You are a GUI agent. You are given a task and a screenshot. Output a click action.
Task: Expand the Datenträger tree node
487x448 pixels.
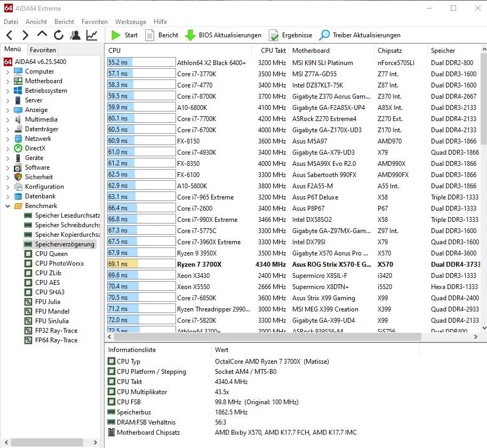tap(8, 130)
